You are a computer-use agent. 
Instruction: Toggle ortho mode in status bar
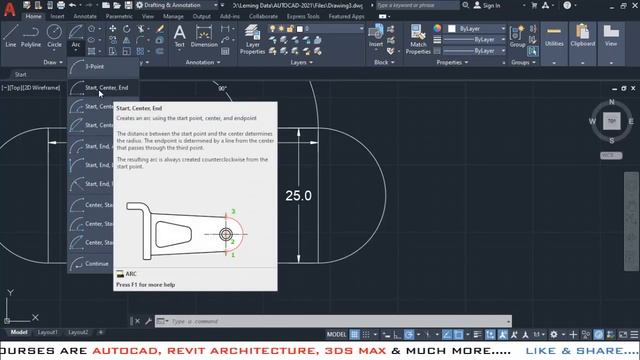[397, 335]
